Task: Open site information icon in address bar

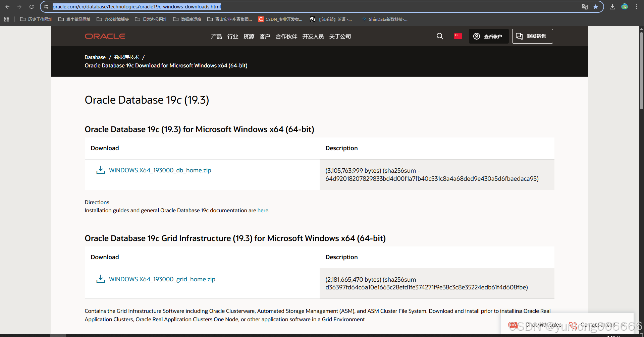Action: (x=46, y=7)
